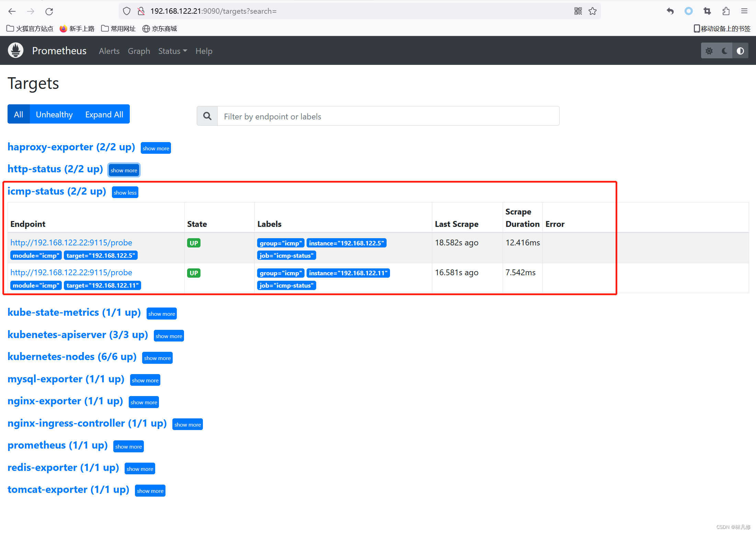Open probe link for target 192.168.122.5
The image size is (756, 533).
tap(71, 242)
